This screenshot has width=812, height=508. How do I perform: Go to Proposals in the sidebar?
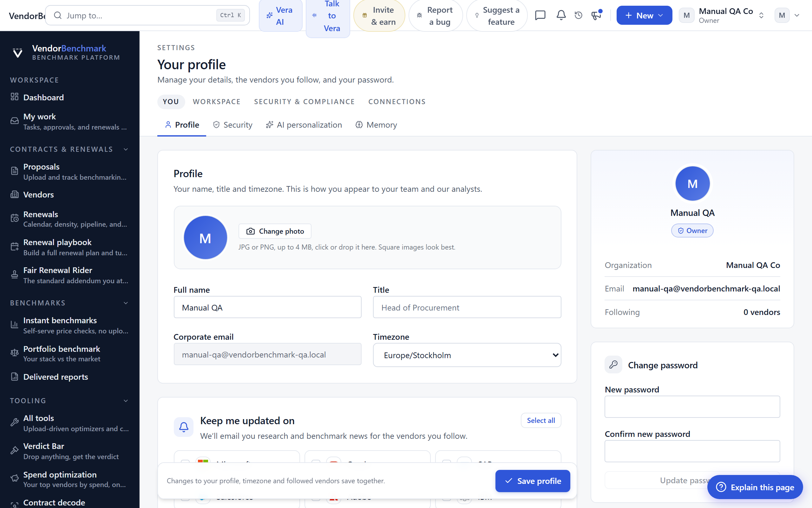point(69,172)
